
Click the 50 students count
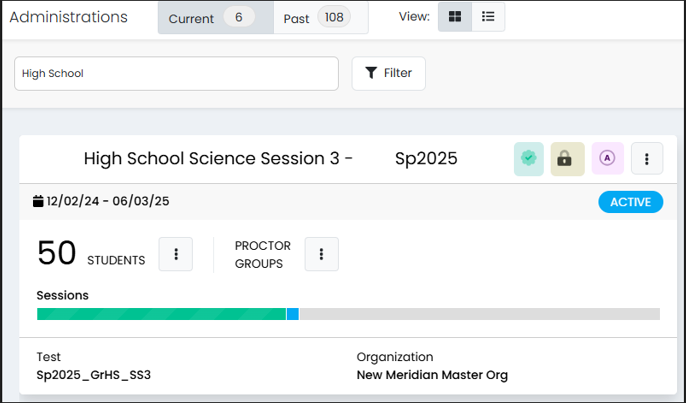(57, 254)
